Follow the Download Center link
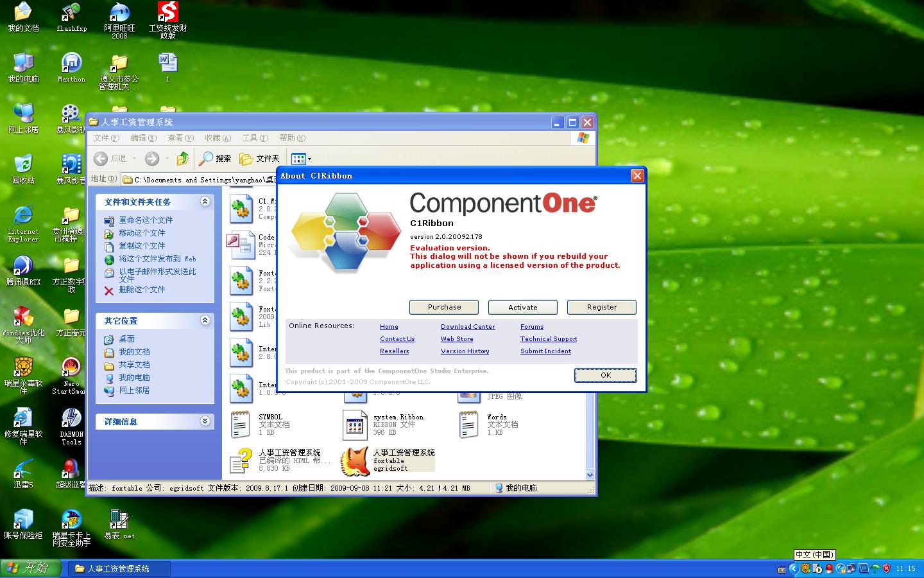This screenshot has width=924, height=578. (x=468, y=327)
